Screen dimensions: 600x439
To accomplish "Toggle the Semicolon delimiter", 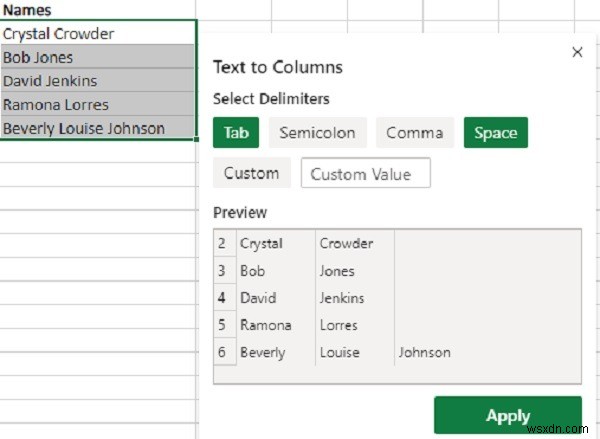I will point(318,133).
